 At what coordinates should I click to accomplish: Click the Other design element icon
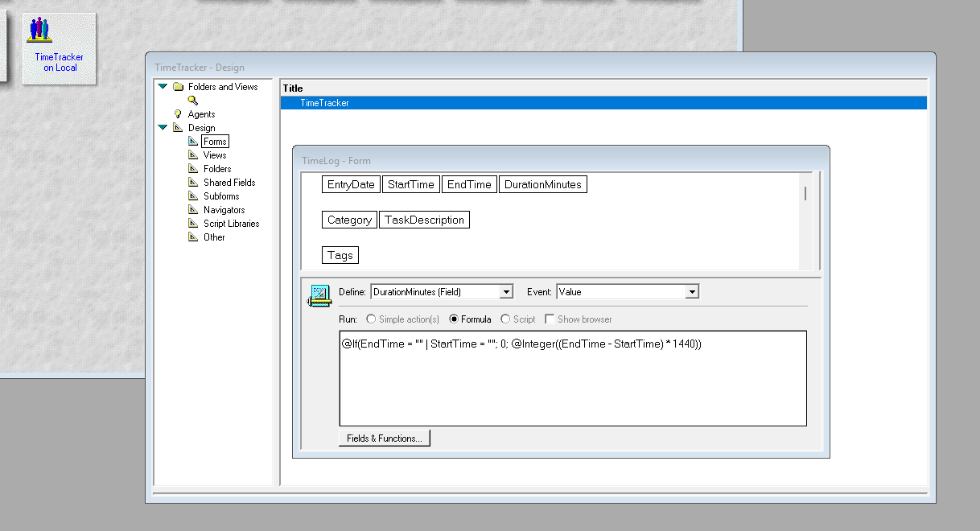(x=194, y=237)
